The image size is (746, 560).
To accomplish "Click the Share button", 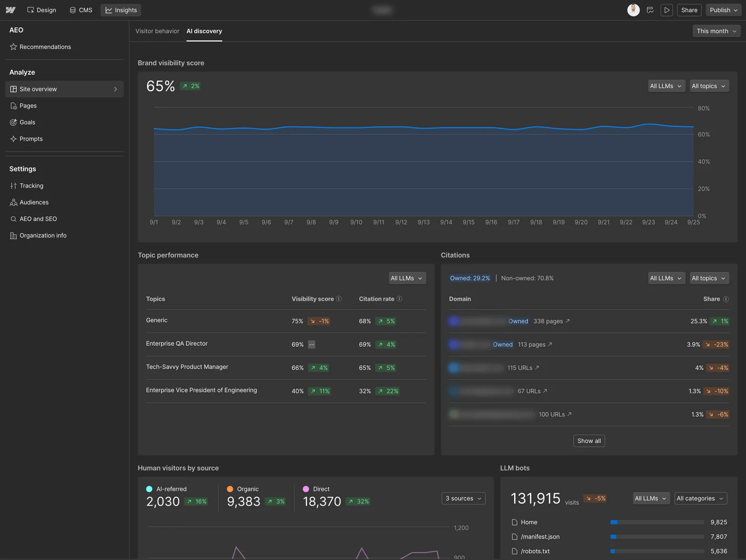I will coord(689,10).
